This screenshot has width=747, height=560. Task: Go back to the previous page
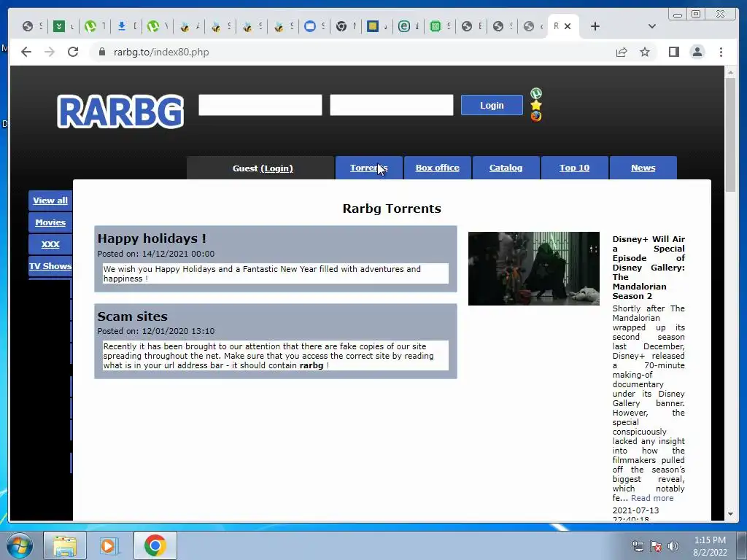(x=26, y=52)
